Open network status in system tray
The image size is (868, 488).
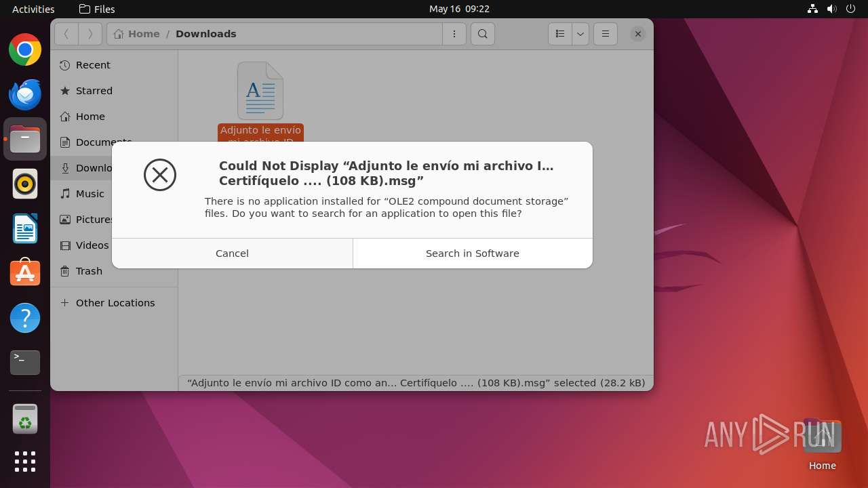click(x=812, y=9)
